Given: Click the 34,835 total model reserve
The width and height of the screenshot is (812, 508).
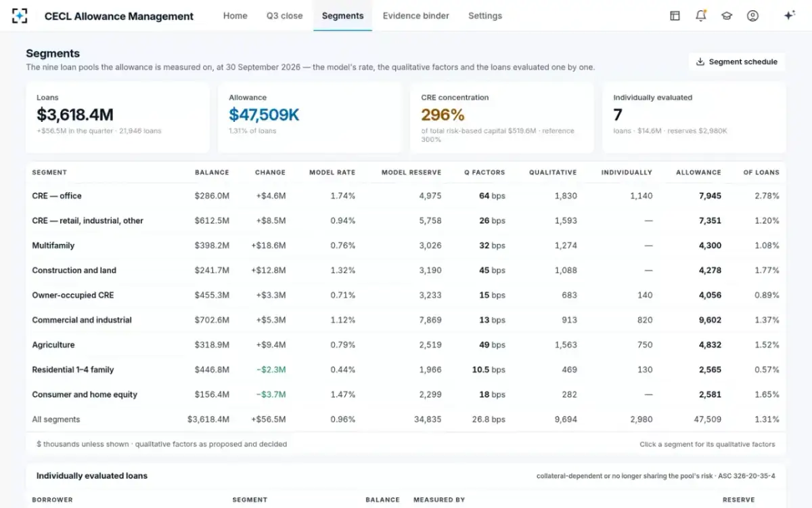Looking at the screenshot, I should (428, 419).
